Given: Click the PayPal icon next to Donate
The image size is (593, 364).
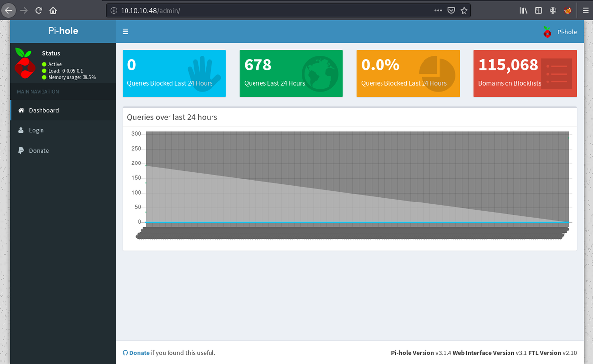Looking at the screenshot, I should (21, 151).
